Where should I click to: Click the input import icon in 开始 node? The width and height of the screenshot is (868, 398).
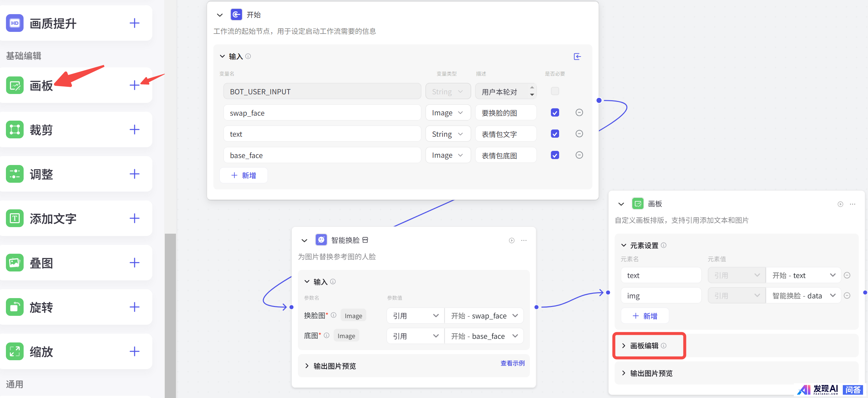(577, 57)
